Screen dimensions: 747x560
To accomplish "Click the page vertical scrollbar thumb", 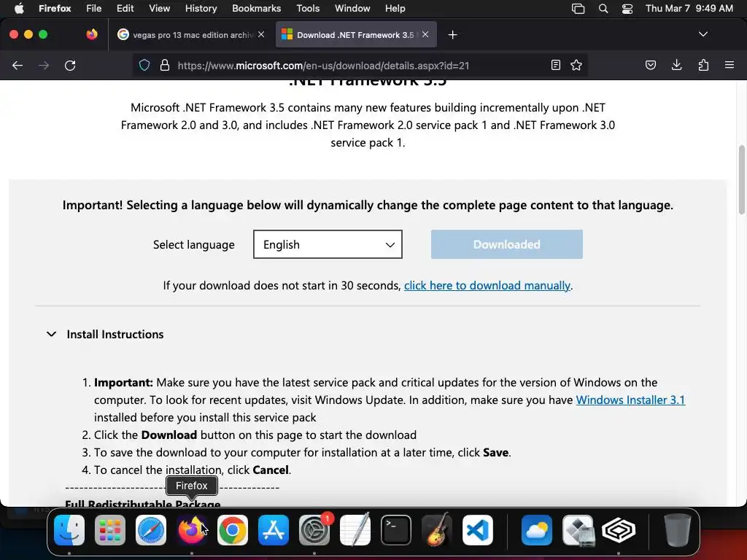I will tap(742, 179).
